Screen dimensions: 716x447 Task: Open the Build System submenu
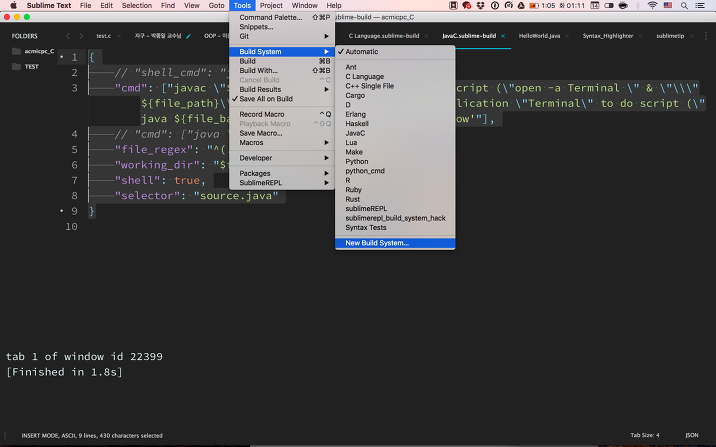coord(282,52)
